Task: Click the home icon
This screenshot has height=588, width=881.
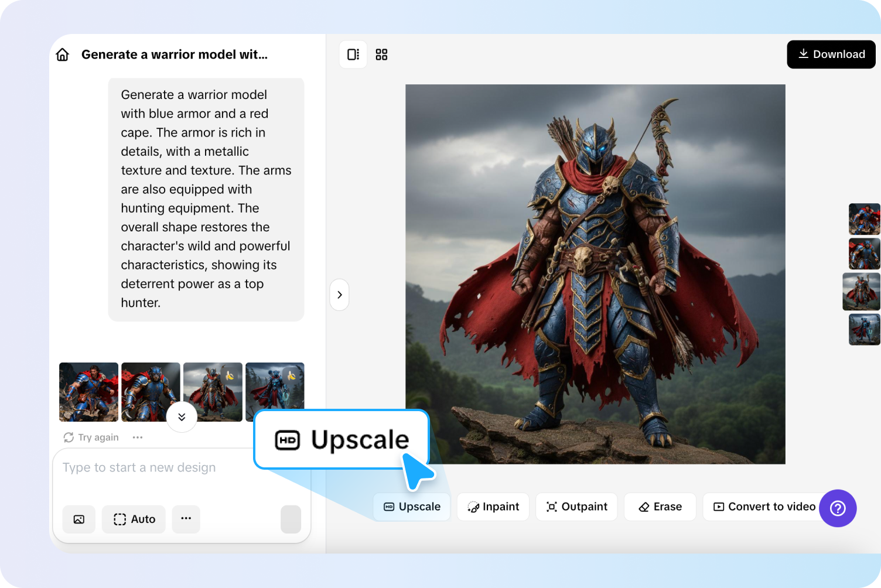Action: (63, 54)
